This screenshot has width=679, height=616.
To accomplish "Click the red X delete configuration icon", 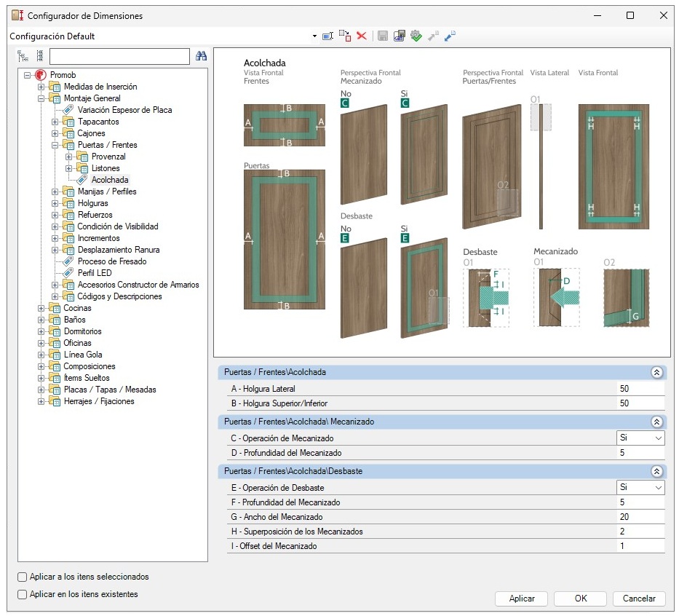I will (x=362, y=36).
